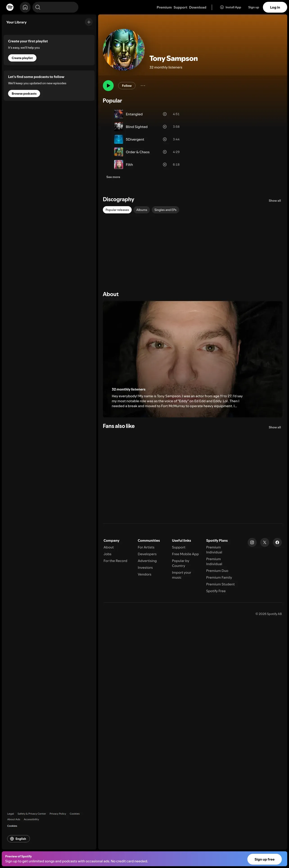
Task: Expand popular tracks with See more
Action: pyautogui.click(x=113, y=177)
